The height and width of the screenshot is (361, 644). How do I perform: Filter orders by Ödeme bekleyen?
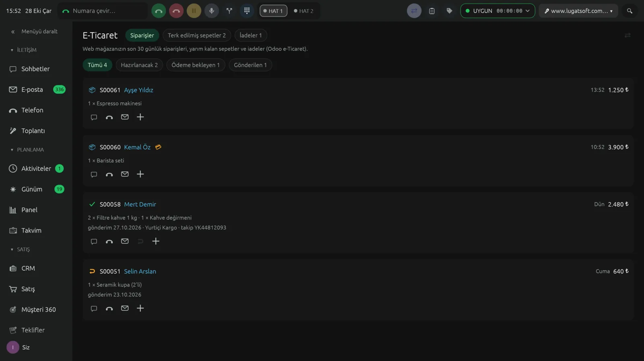[196, 65]
